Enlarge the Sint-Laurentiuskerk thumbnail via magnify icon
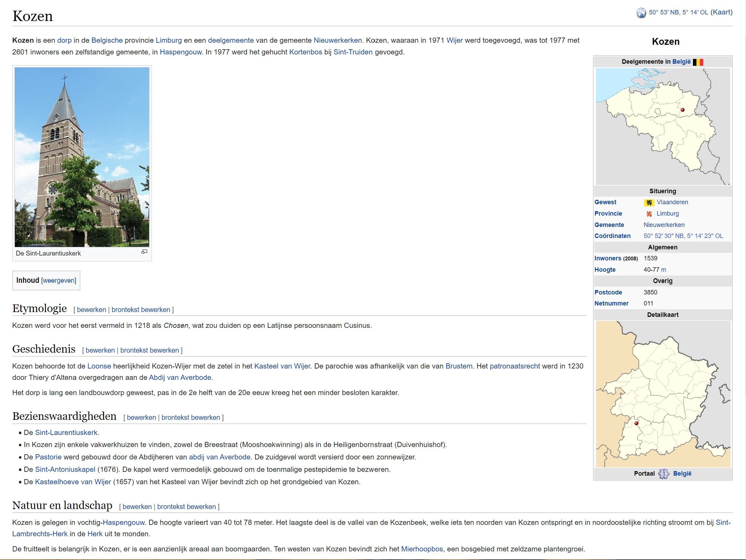This screenshot has width=746, height=560. [x=144, y=252]
